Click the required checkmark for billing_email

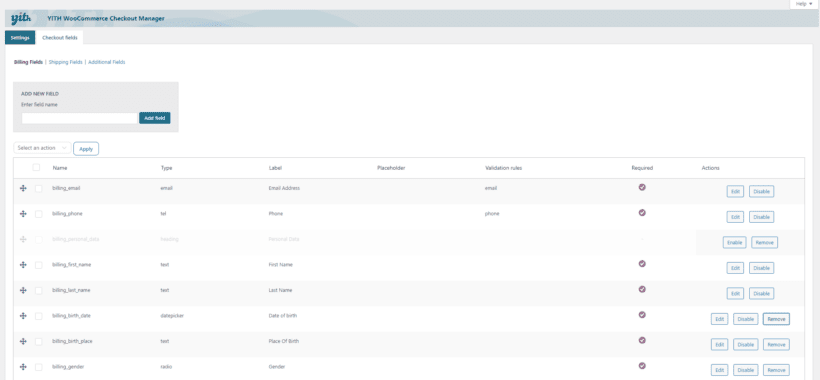[x=642, y=187]
